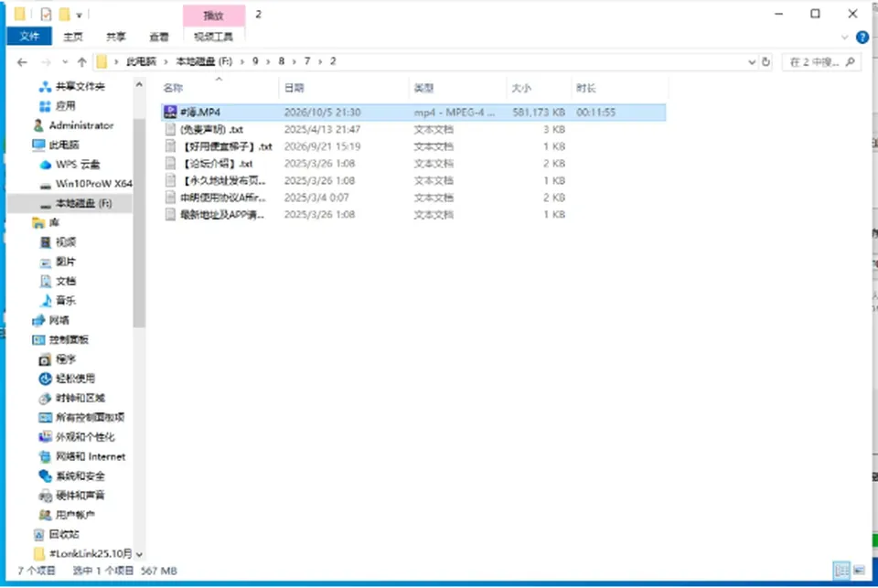Screen dimensions: 878x588
Task: Select the MP4 video file
Action: point(413,112)
